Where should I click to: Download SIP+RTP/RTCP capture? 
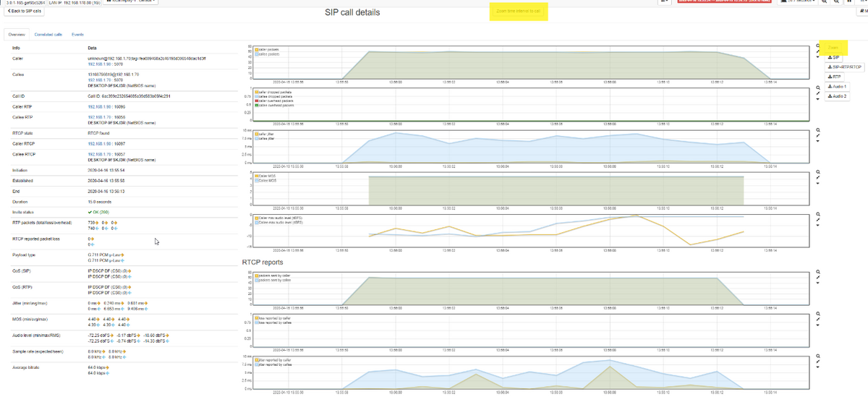(x=845, y=67)
